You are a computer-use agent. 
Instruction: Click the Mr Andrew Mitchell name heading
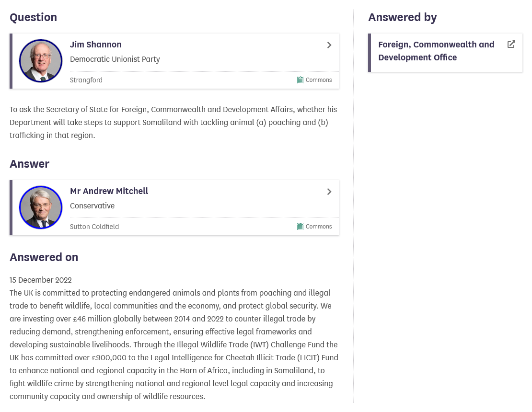109,191
